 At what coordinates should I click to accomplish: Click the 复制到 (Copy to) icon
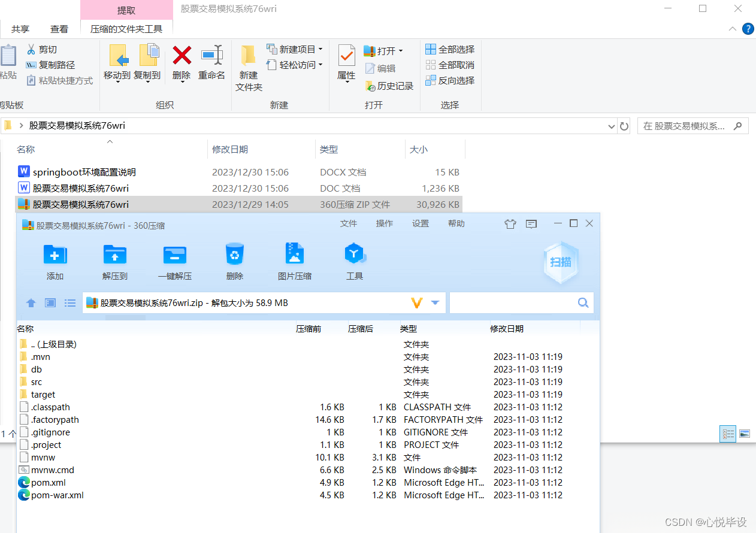pos(149,55)
